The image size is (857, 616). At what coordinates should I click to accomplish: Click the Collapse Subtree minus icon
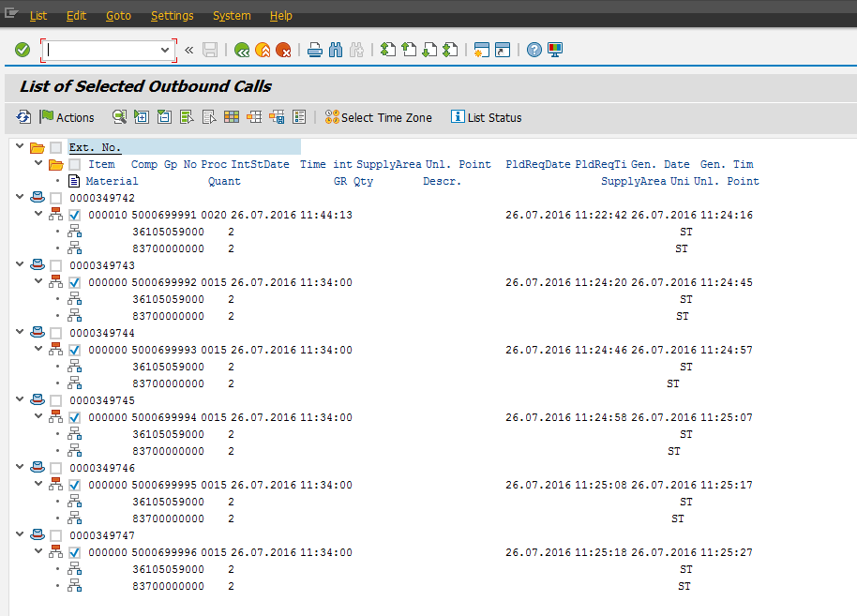click(x=164, y=117)
